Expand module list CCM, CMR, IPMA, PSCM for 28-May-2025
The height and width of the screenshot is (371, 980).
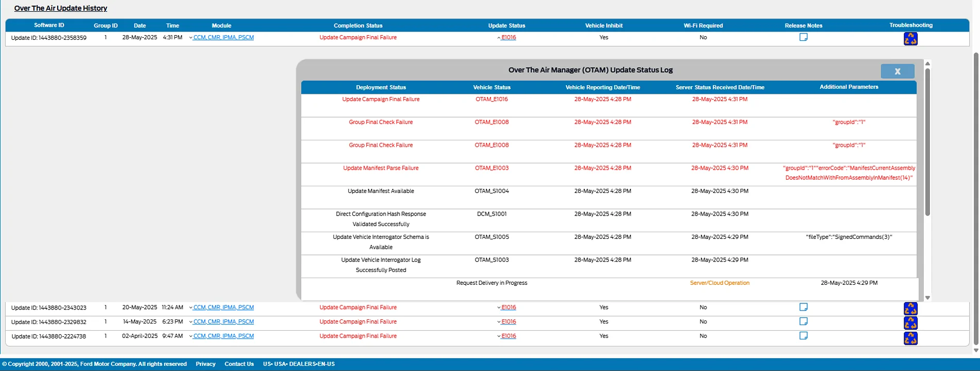click(221, 37)
